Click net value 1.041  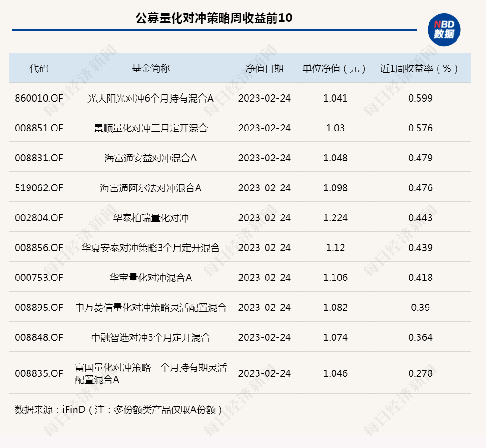click(x=335, y=98)
